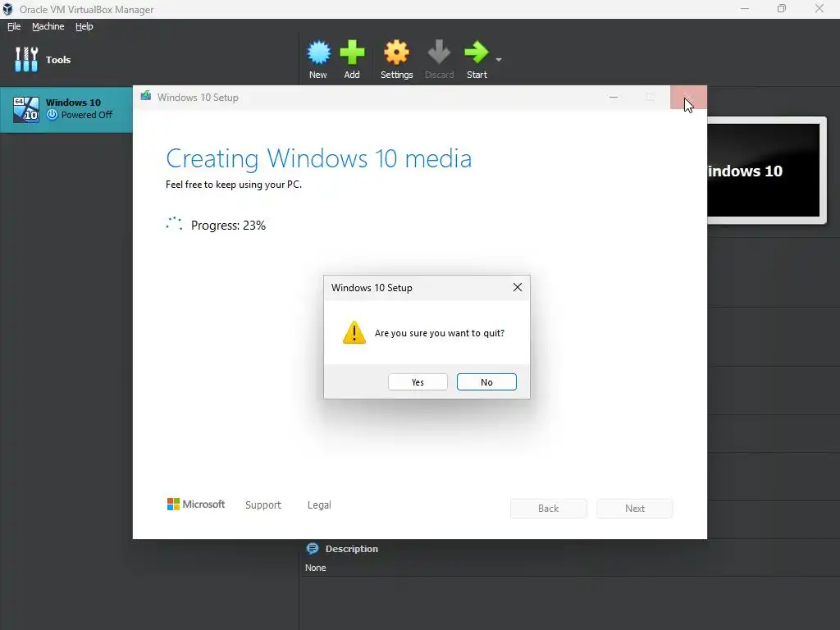Click 'Are you sure you want to quit?' text
Screen dimensions: 840x630
coord(440,333)
